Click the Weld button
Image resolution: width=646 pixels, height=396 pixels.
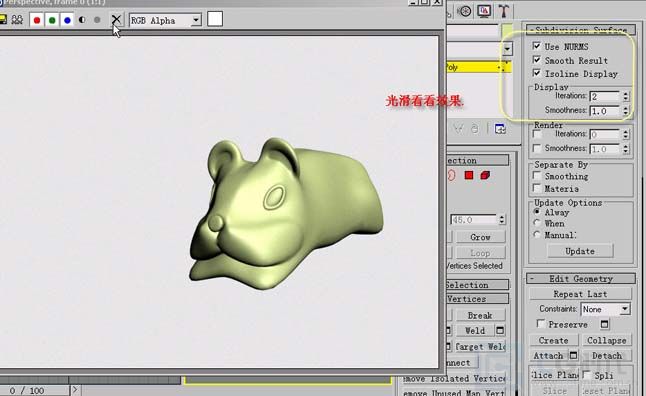click(475, 330)
